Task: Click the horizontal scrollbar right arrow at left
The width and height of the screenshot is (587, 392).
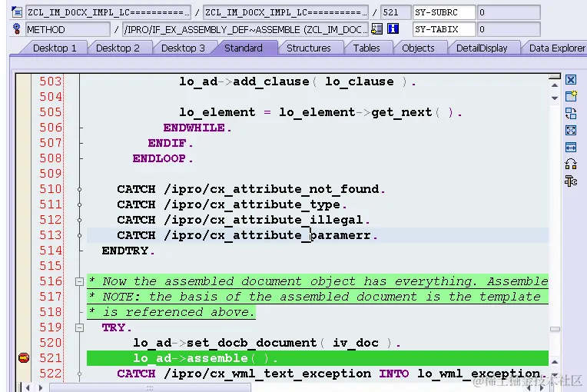Action: point(41,388)
